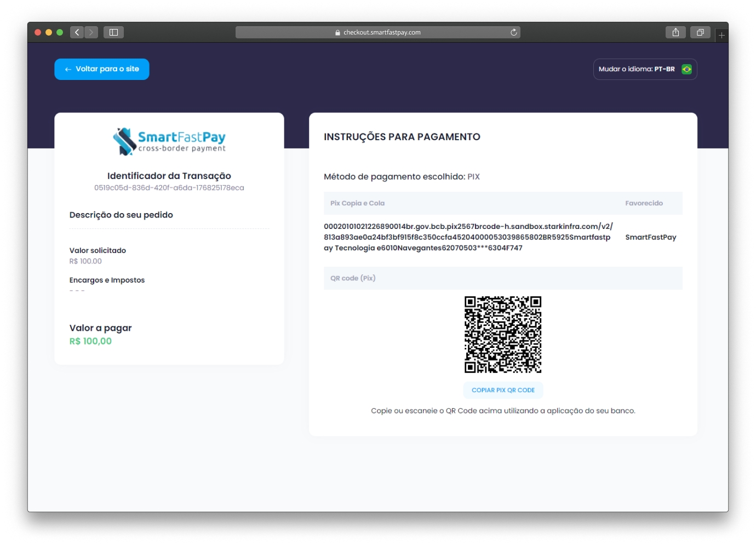Select the Pix Copia e Cola code text

click(467, 237)
